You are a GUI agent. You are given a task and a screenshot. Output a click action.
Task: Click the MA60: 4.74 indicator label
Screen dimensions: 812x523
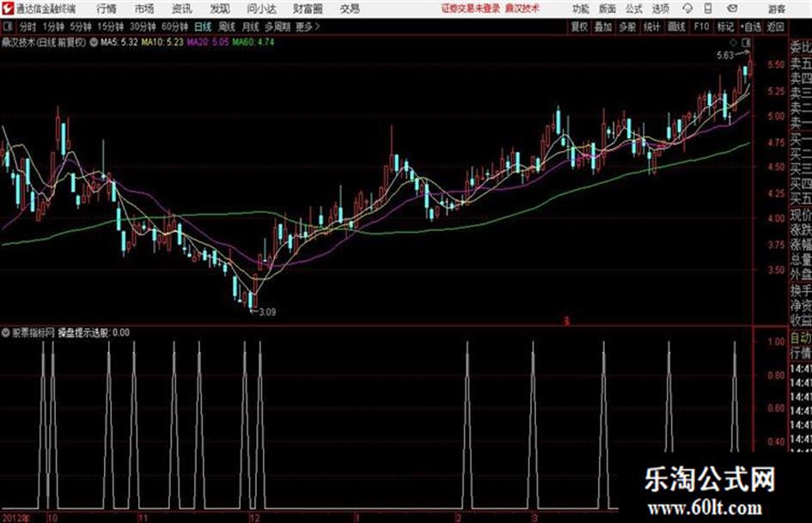click(x=253, y=42)
